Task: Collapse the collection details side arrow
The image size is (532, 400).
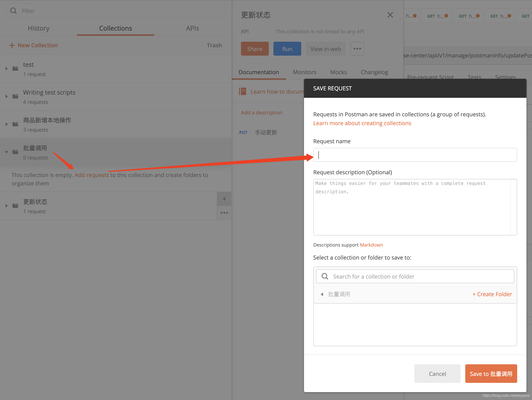Action: click(224, 199)
